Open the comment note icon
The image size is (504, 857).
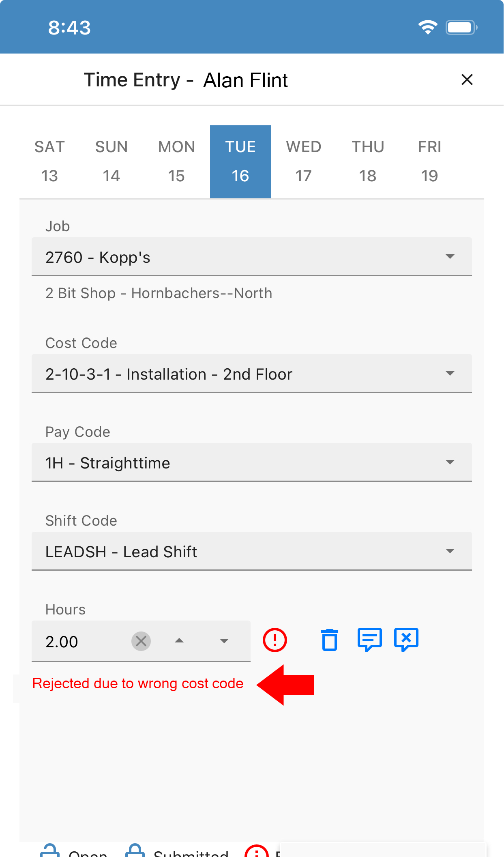[x=369, y=640]
